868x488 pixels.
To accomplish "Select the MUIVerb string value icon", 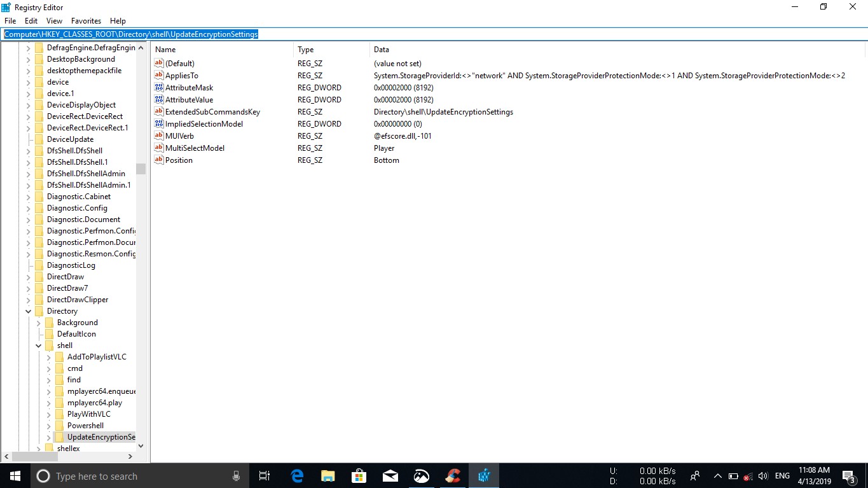I will click(159, 136).
